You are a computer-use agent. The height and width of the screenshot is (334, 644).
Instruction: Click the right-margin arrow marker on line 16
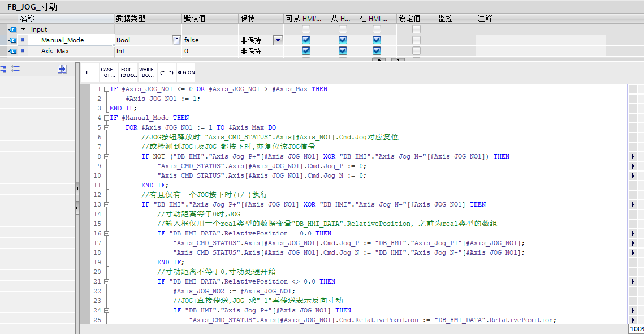[x=633, y=233]
